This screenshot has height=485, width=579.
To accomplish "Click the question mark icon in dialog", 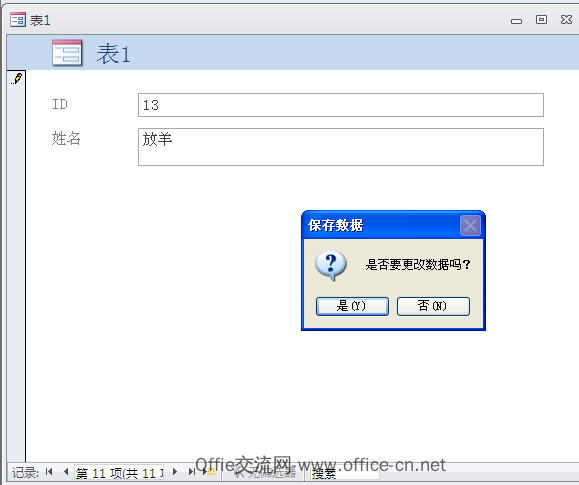I will (331, 265).
